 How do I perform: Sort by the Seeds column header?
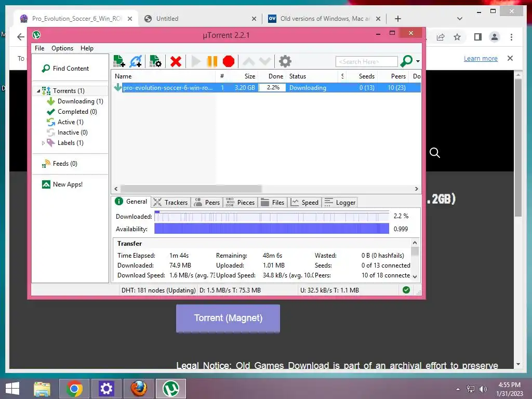coord(366,76)
